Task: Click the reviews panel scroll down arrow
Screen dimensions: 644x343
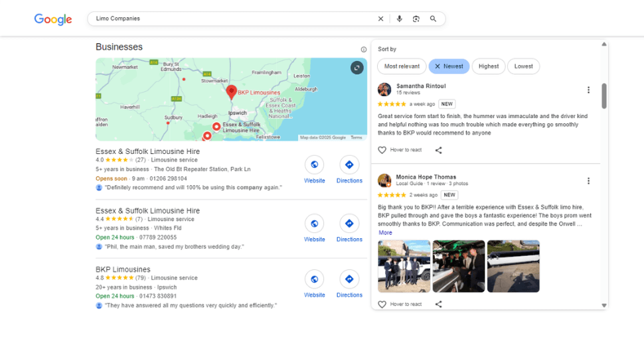Action: click(x=604, y=305)
